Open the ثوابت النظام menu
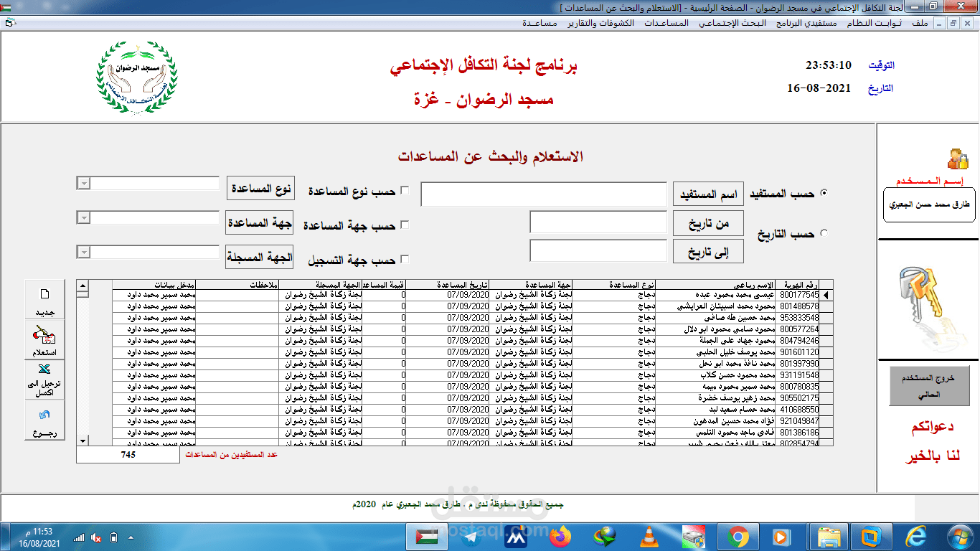 pos(875,23)
